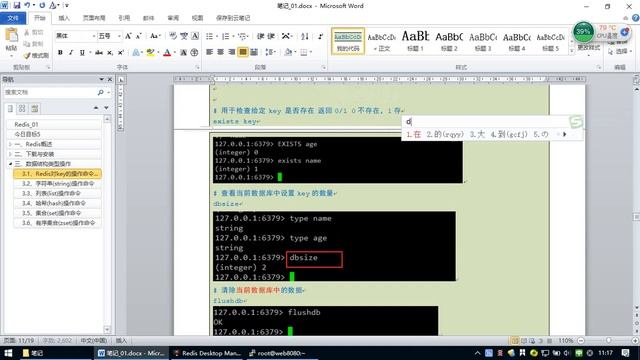Center align text
This screenshot has width=640, height=360.
click(x=220, y=52)
